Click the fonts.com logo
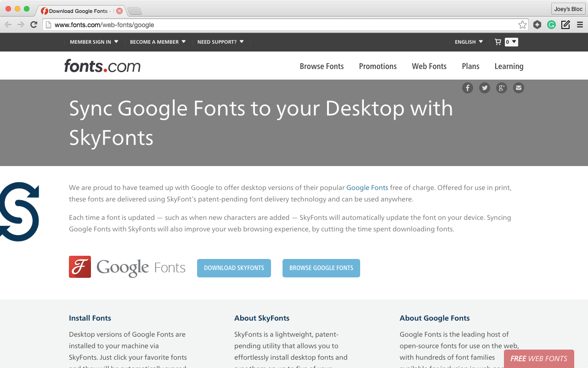 coord(102,66)
